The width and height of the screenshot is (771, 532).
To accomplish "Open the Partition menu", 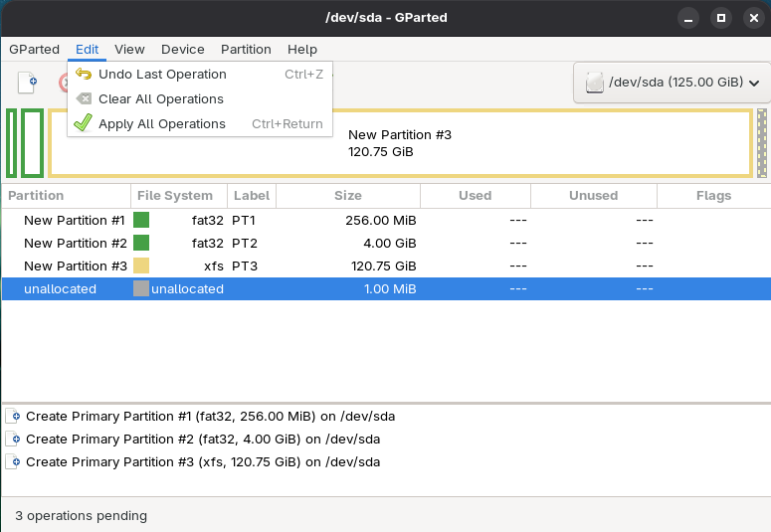I will click(x=246, y=49).
